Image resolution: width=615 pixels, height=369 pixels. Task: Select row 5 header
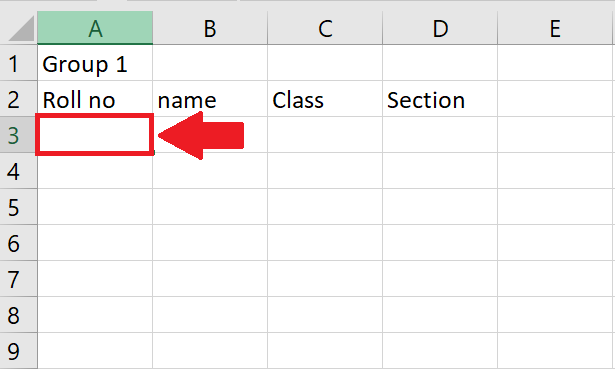click(18, 207)
